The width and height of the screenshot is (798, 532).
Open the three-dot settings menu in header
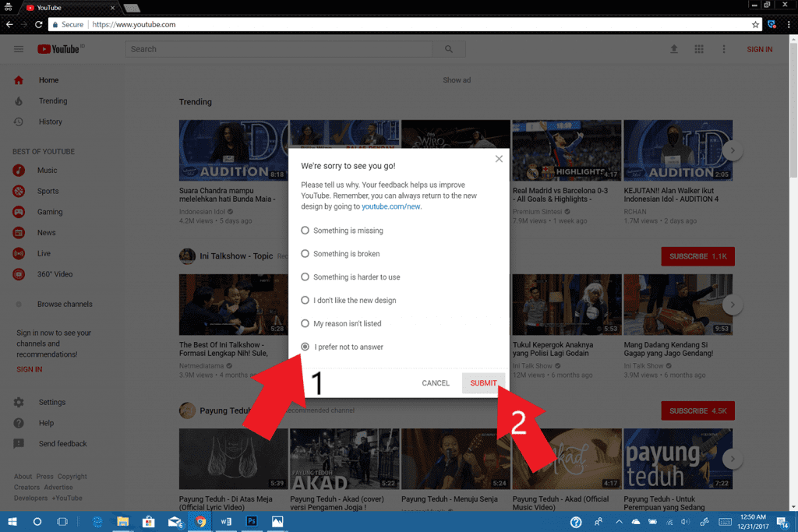tap(724, 49)
